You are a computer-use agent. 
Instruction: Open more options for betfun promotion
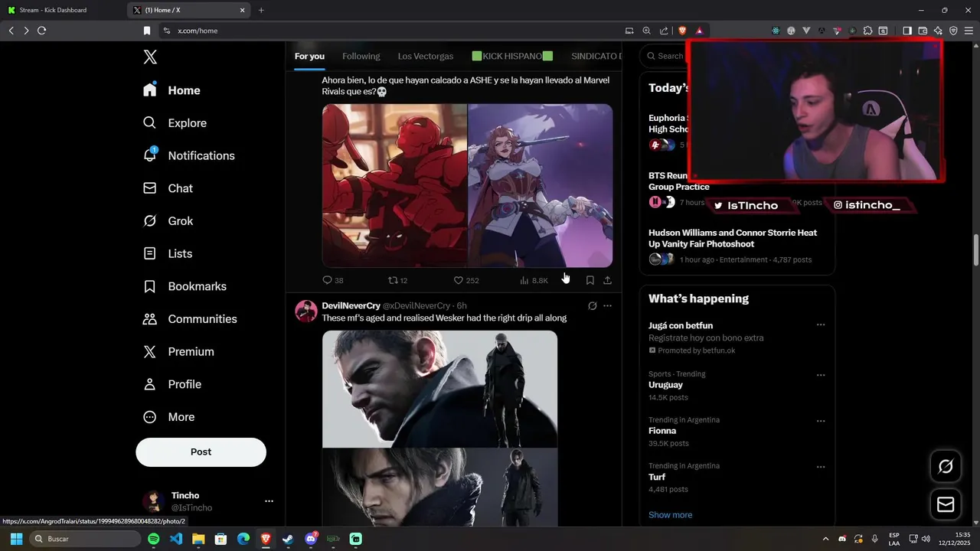coord(821,325)
